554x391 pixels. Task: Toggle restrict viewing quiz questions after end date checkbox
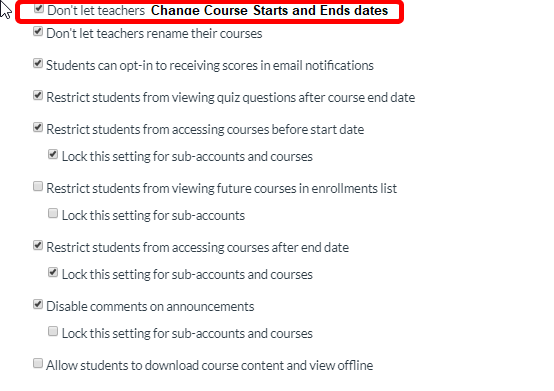pos(38,95)
